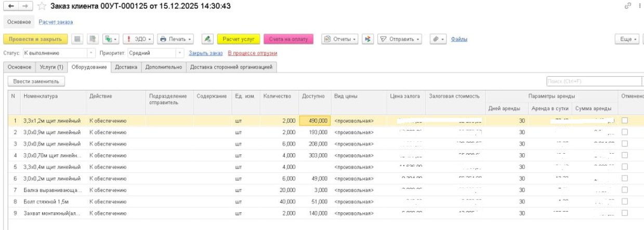Expand the Приоритет dropdown list

180,53
